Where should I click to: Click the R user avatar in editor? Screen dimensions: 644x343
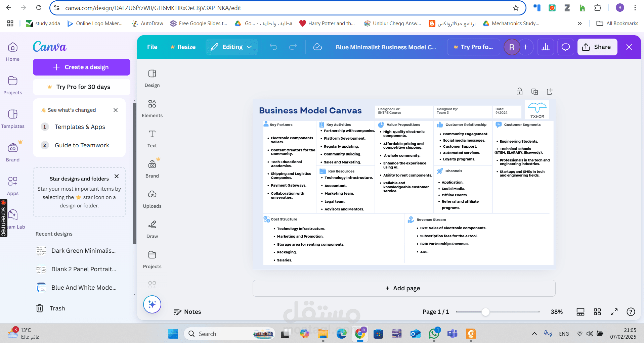(x=512, y=47)
